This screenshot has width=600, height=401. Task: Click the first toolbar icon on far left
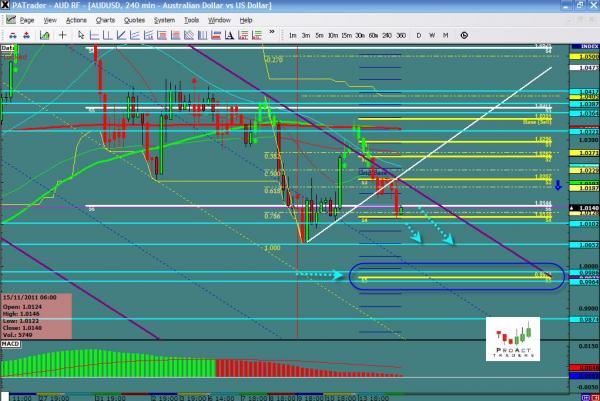9,35
